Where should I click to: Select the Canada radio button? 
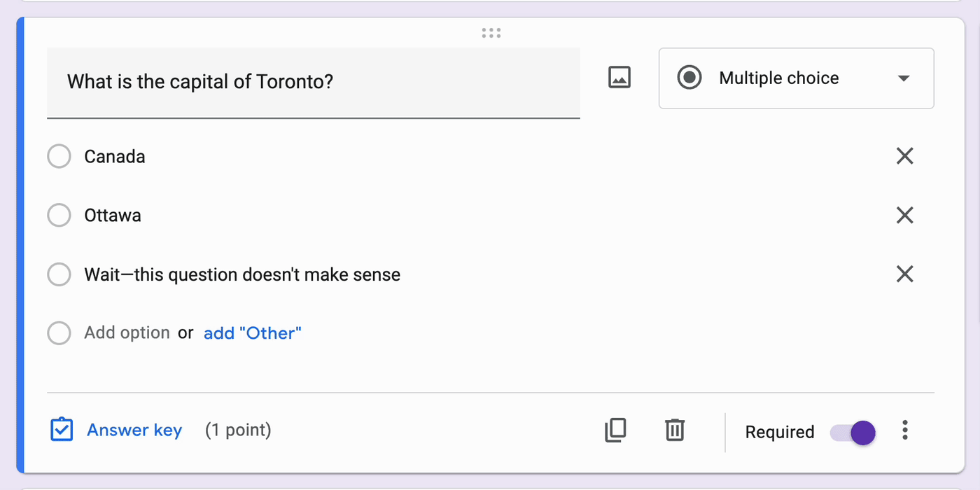tap(59, 157)
